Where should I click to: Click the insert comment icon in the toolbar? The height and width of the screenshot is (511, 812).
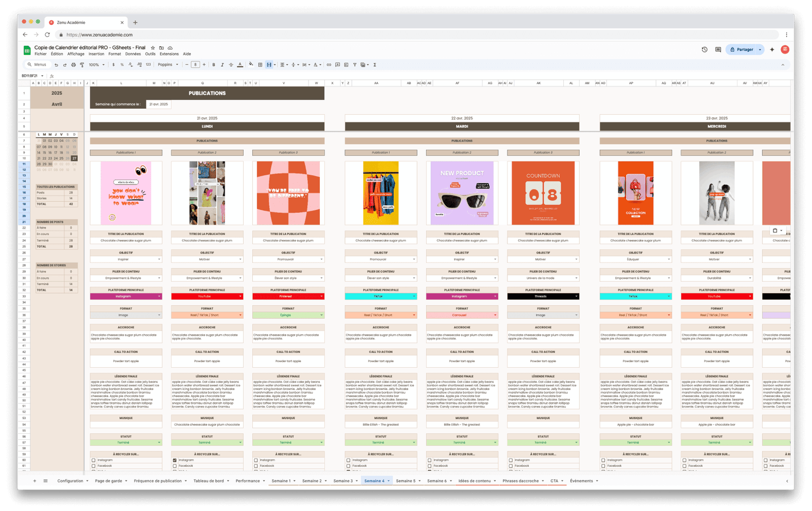337,65
